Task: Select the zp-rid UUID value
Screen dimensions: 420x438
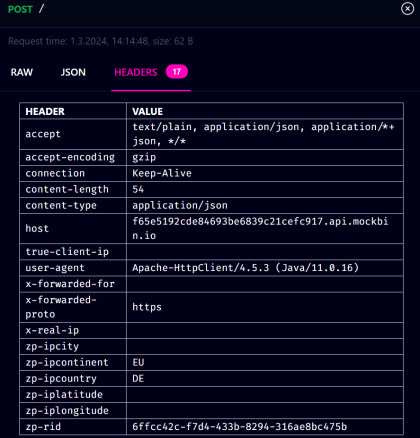Action: click(240, 427)
